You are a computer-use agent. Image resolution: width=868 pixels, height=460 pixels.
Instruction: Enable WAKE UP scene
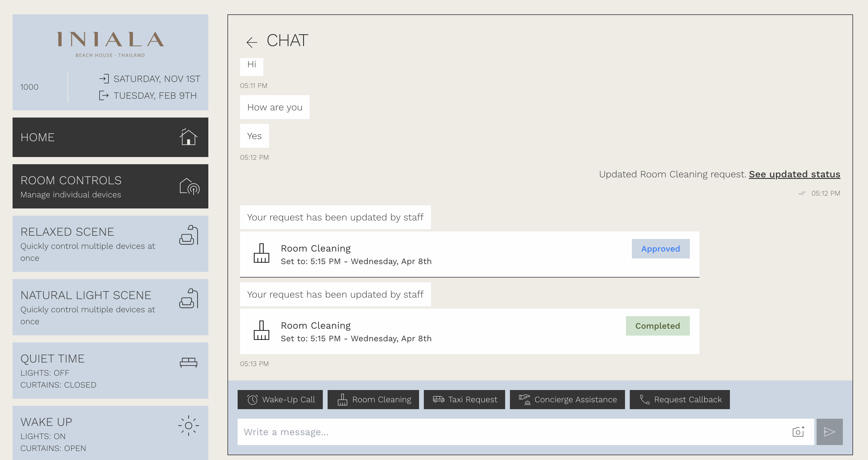coord(110,433)
